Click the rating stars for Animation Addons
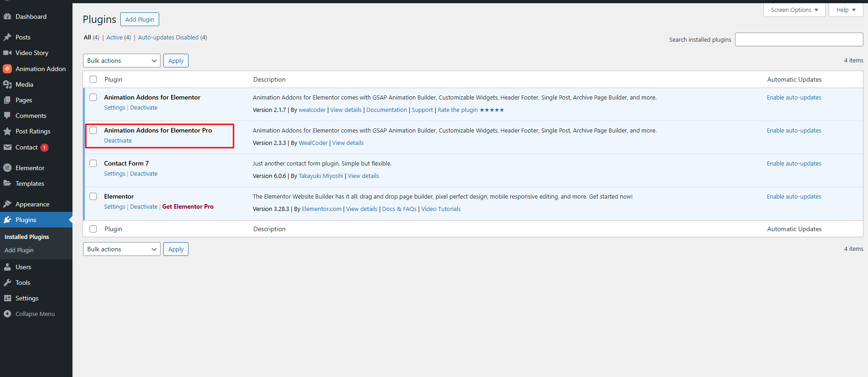The width and height of the screenshot is (868, 377). 492,110
